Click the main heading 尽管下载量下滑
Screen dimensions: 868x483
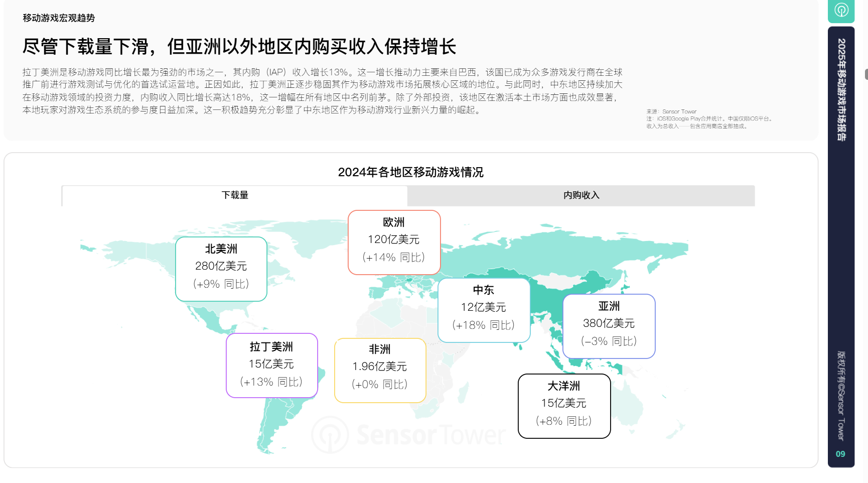click(239, 47)
